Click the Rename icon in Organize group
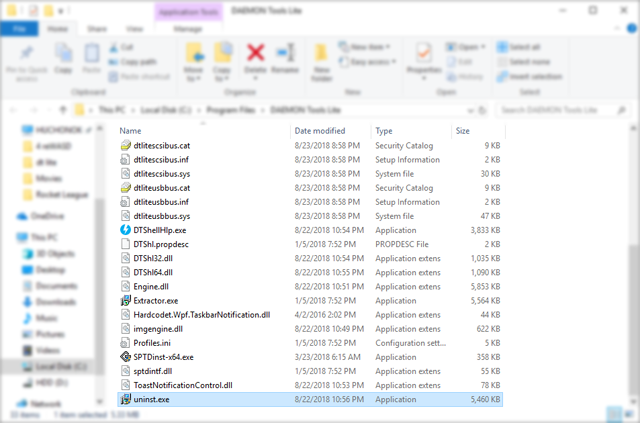 (285, 53)
